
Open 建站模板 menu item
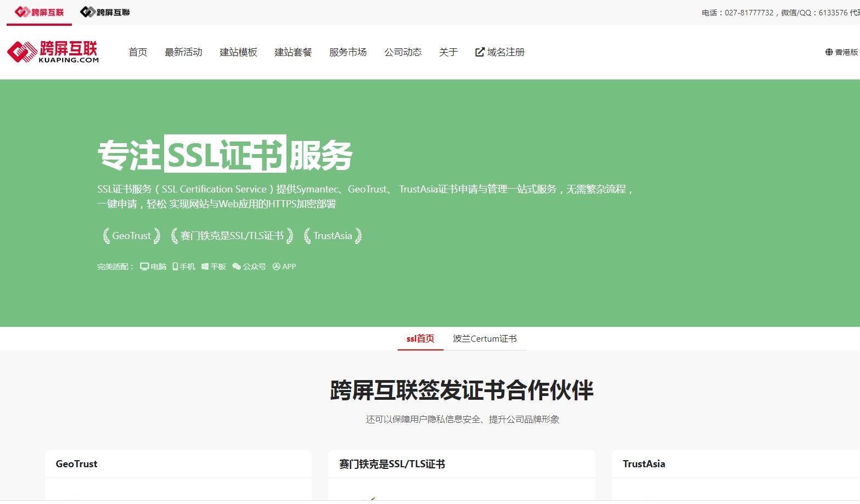(238, 52)
